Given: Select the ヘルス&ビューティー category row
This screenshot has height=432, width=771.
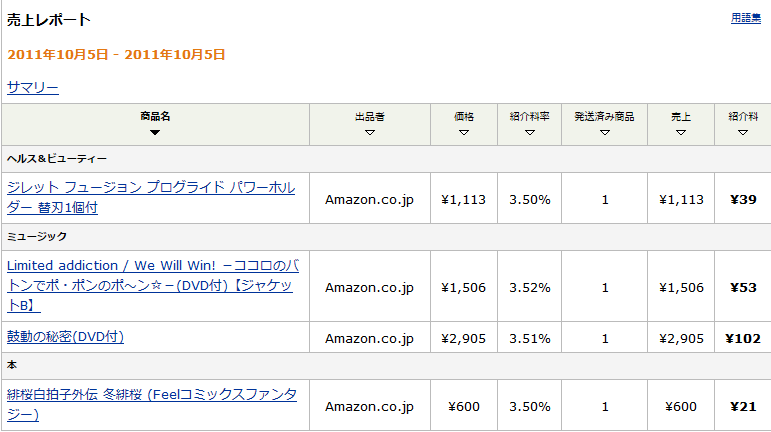Looking at the screenshot, I should (x=57, y=158).
